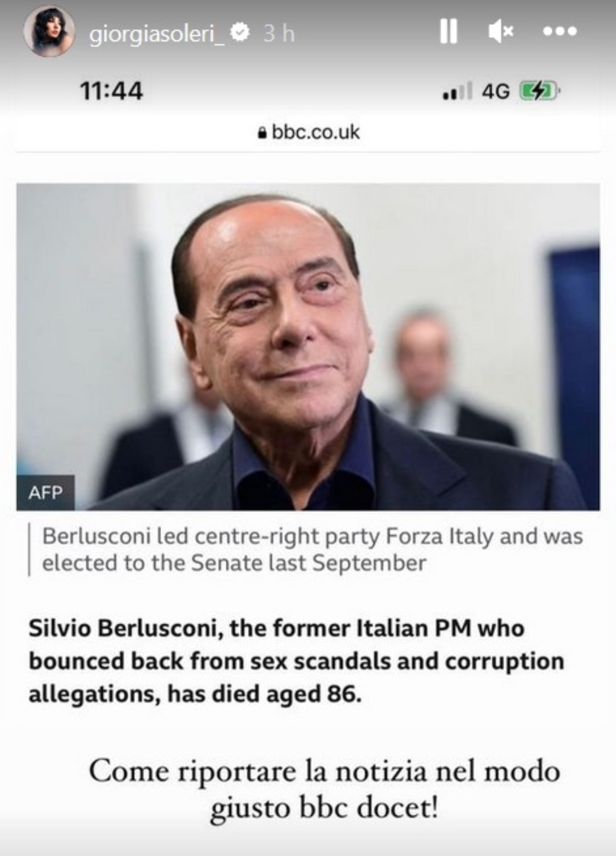Open the three-dot more options menu
Image resolution: width=616 pixels, height=856 pixels.
click(x=560, y=32)
